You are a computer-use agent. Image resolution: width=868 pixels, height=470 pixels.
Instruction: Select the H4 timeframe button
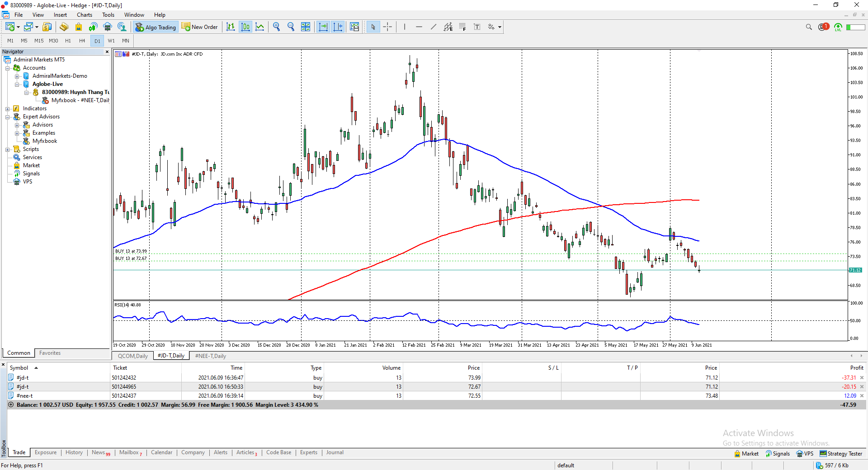tap(82, 41)
